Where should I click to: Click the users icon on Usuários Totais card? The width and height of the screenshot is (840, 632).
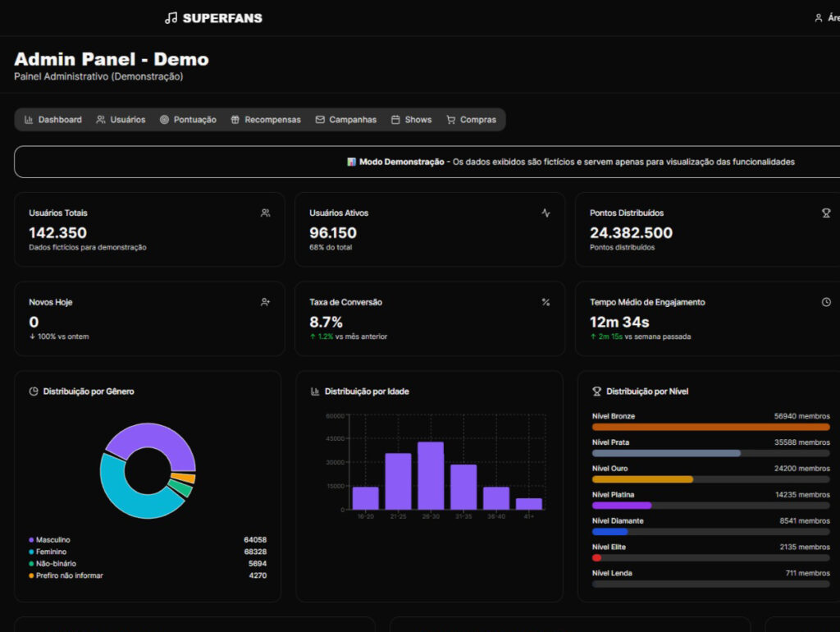(x=265, y=213)
